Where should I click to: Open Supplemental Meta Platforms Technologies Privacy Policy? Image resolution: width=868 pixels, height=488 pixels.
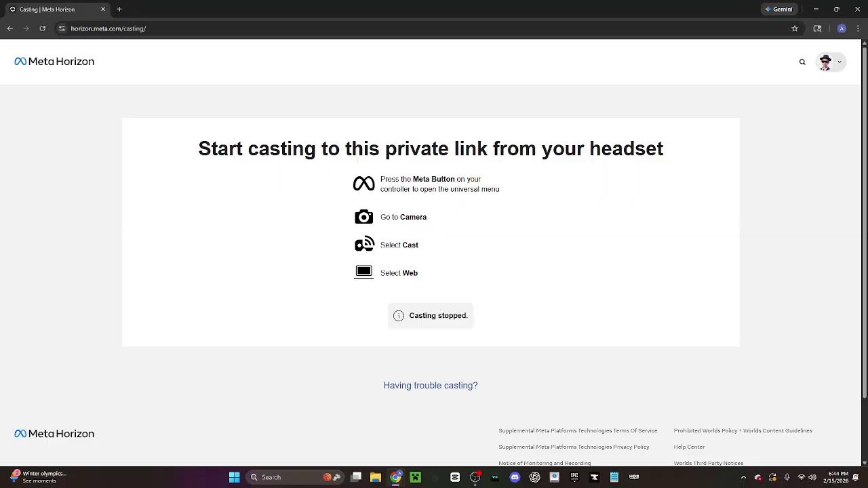coord(574,447)
